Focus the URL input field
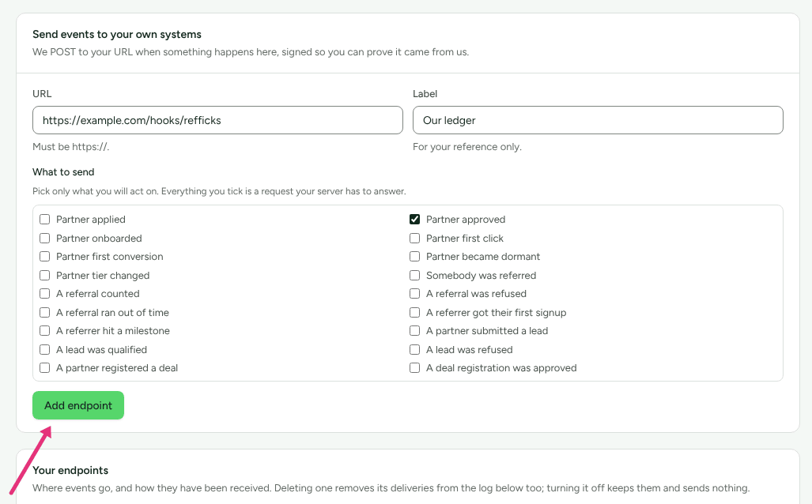Viewport: 812px width, 504px height. (217, 120)
